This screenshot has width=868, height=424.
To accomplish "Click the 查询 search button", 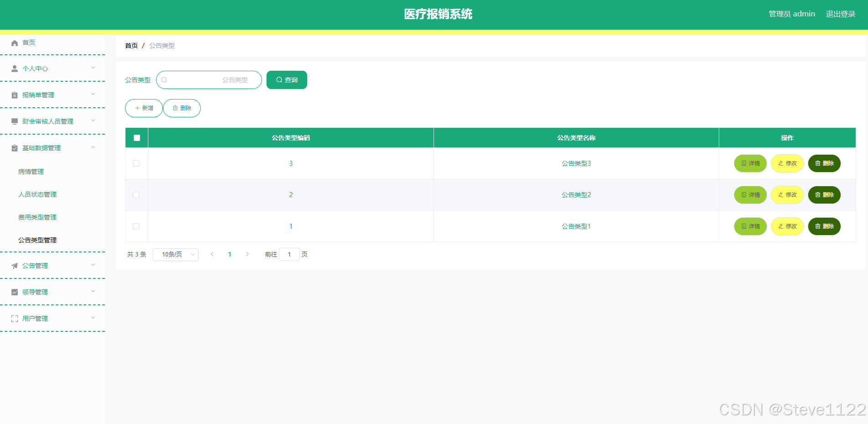I will click(287, 80).
